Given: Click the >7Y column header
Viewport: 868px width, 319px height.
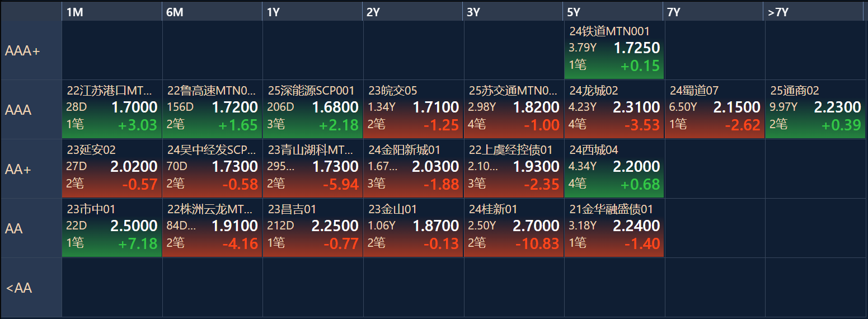Looking at the screenshot, I should point(813,12).
